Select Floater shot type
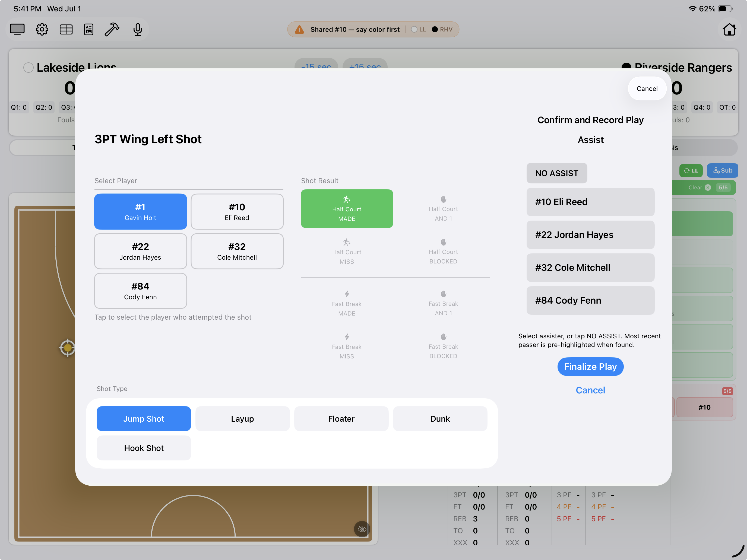The width and height of the screenshot is (747, 560). 341,419
